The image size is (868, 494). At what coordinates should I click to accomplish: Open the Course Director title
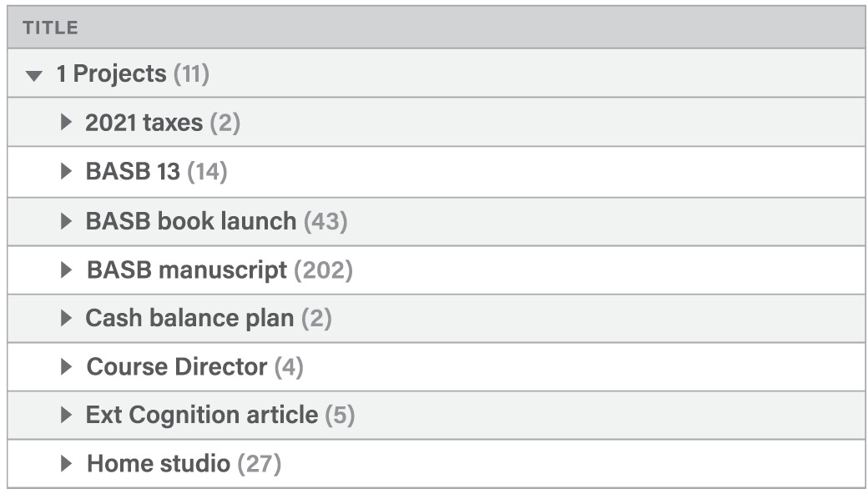[x=177, y=367]
